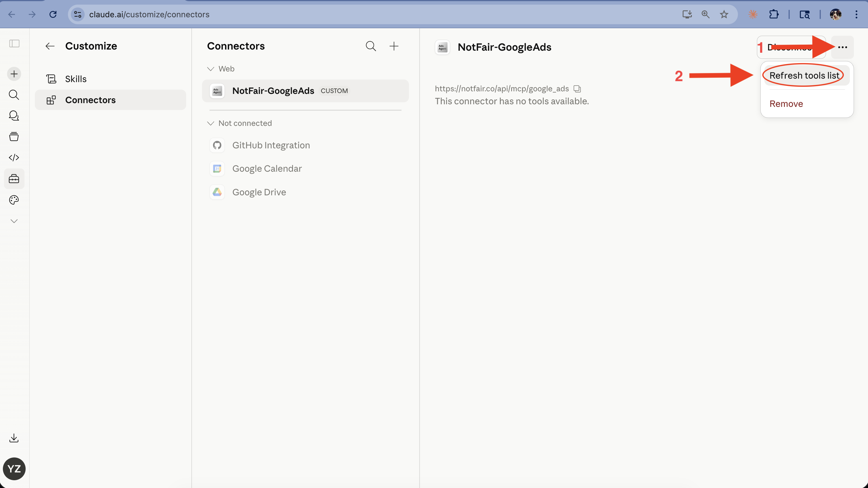Image resolution: width=868 pixels, height=488 pixels.
Task: Click 'This connector has no tools available.' text
Action: [x=512, y=101]
